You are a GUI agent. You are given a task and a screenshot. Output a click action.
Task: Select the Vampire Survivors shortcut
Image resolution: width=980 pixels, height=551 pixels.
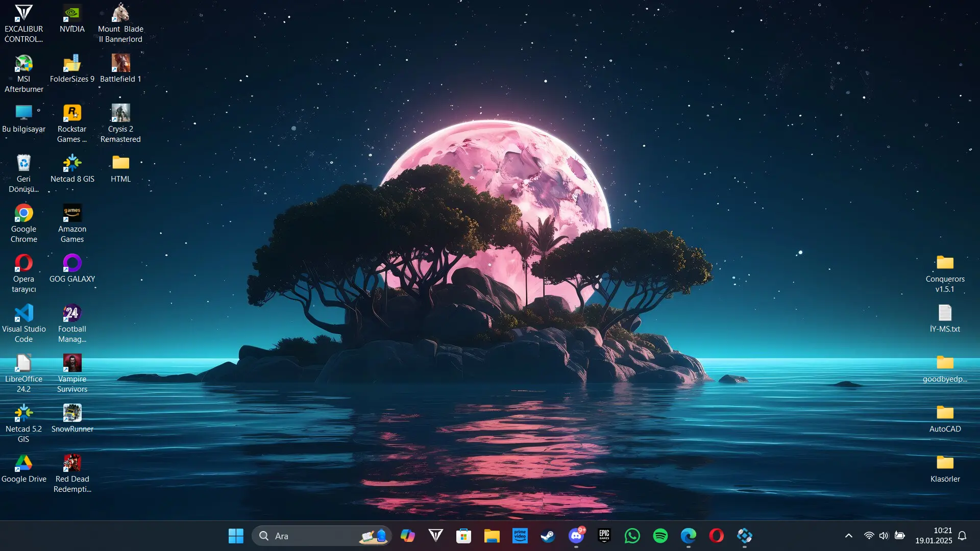coord(72,373)
